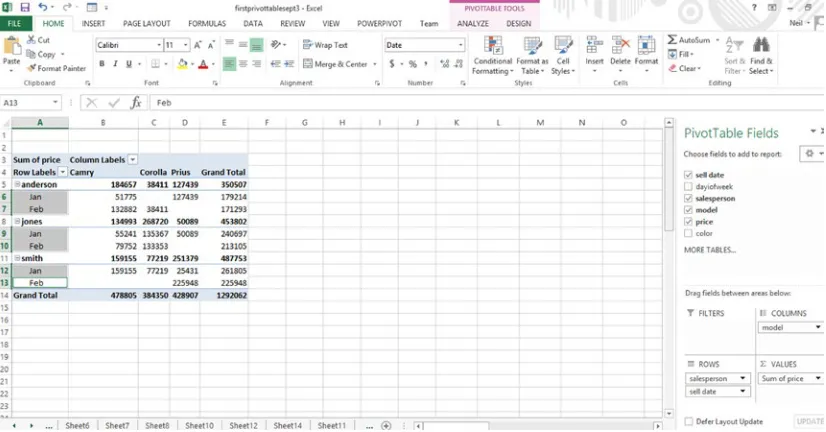Open the FILE tab

point(15,24)
